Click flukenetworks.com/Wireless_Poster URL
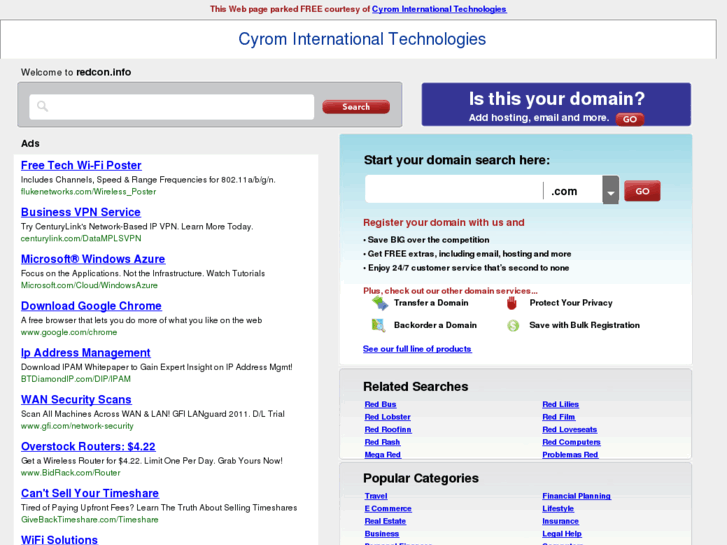This screenshot has height=545, width=727. point(89,192)
